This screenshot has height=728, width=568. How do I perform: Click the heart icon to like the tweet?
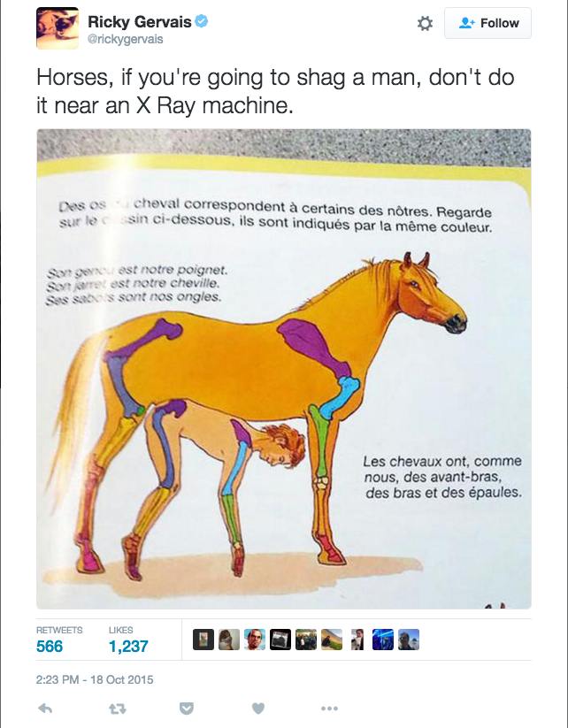coord(256,708)
